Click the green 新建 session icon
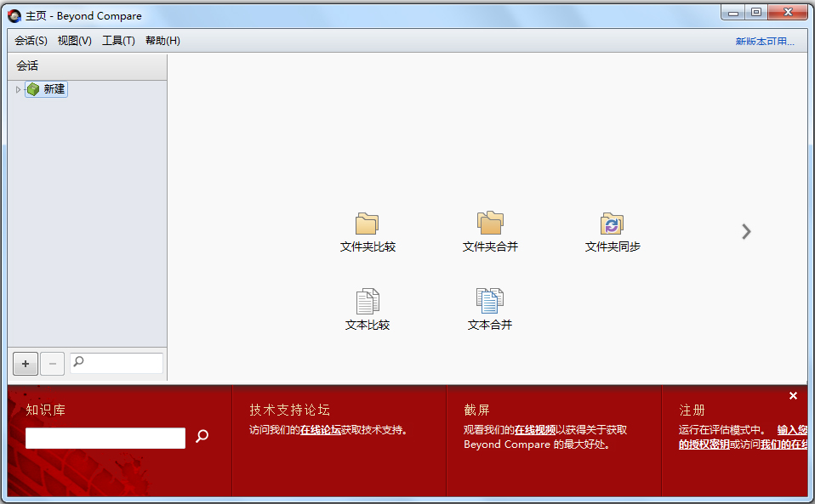The width and height of the screenshot is (815, 504). [32, 88]
